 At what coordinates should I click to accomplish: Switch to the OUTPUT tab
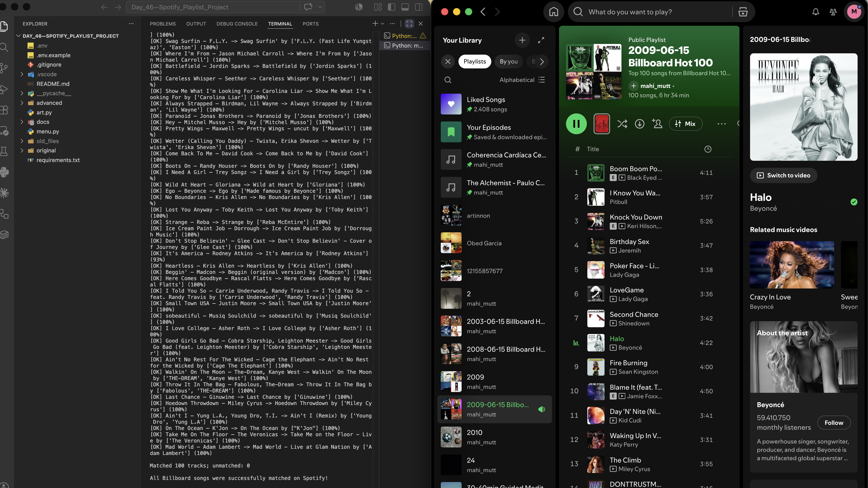196,24
